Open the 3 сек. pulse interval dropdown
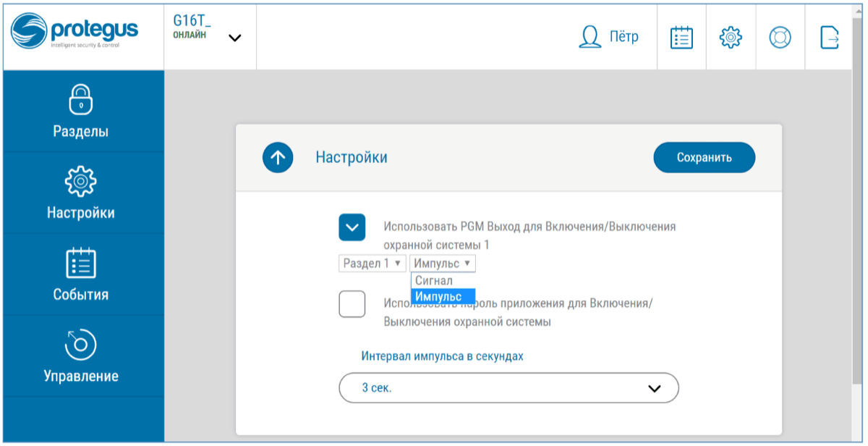 point(509,388)
